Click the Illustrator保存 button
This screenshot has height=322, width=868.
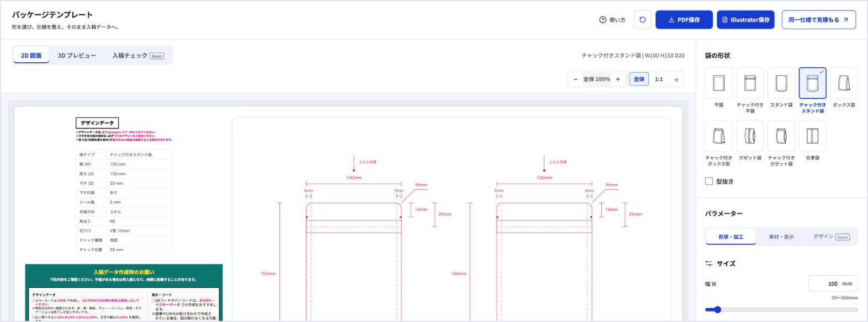745,20
